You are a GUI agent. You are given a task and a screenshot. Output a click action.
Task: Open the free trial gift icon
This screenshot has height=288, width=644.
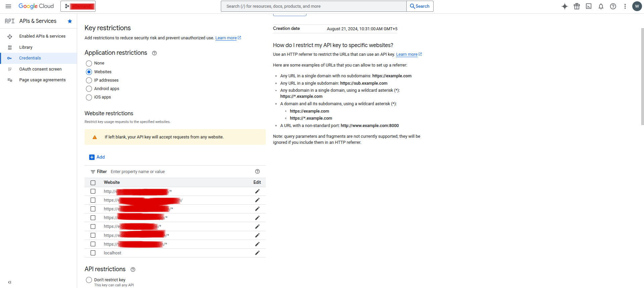(577, 6)
